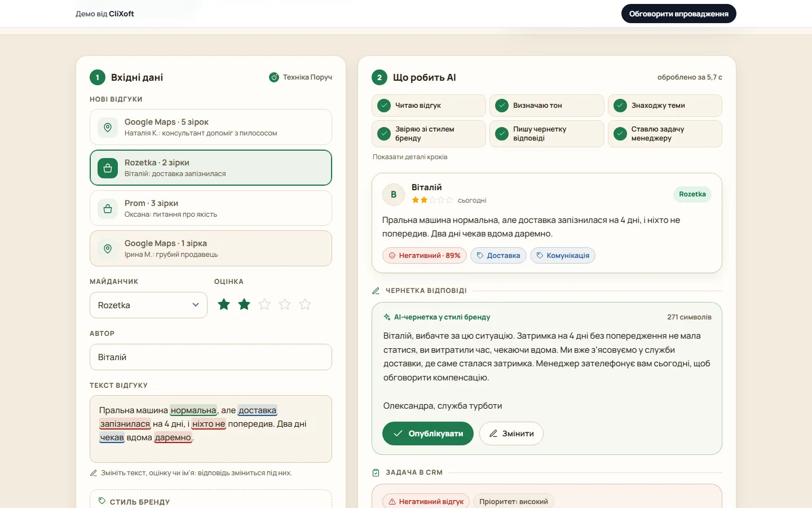Click Обговорити впровадження button

coord(679,14)
